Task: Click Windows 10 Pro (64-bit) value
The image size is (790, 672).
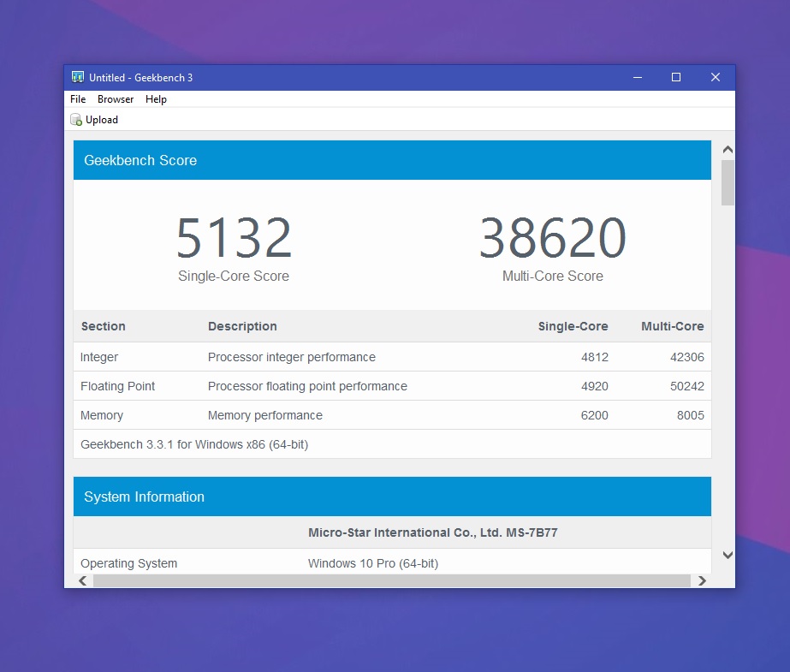Action: [373, 563]
